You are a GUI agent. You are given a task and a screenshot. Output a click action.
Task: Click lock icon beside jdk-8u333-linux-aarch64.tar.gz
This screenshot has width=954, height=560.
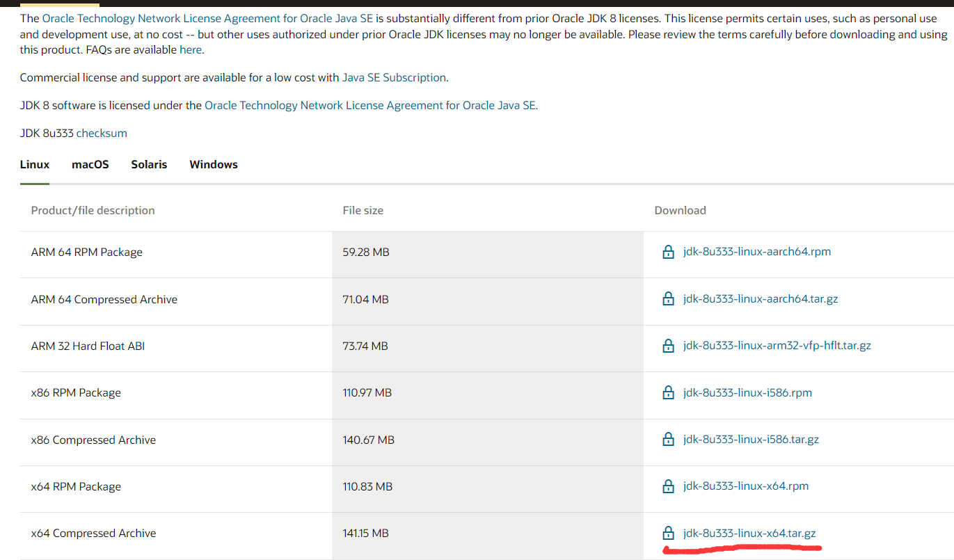coord(668,299)
